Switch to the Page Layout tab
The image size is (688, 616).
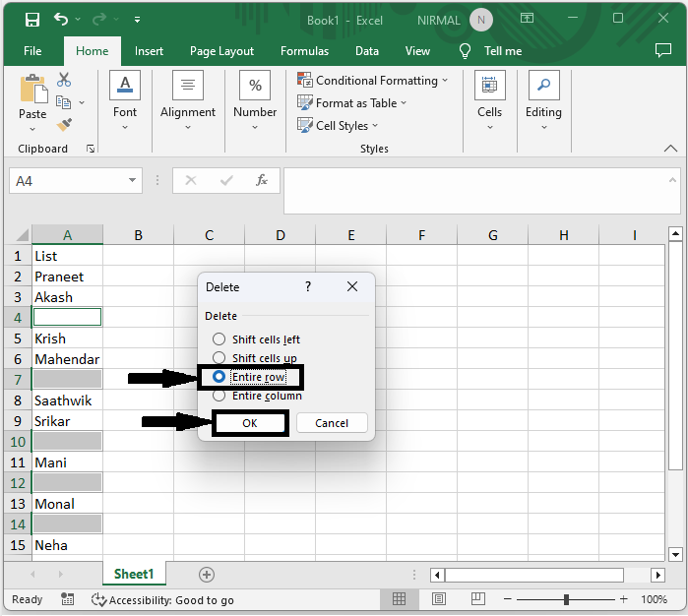[x=221, y=51]
